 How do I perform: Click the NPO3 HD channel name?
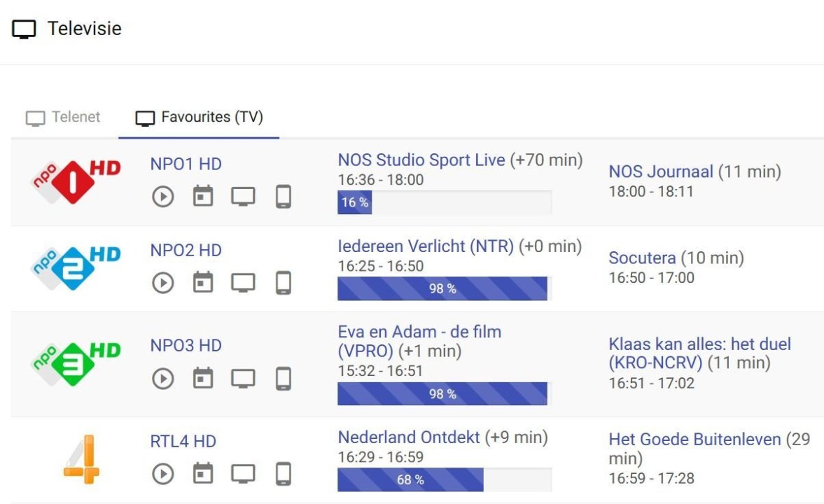coord(186,346)
